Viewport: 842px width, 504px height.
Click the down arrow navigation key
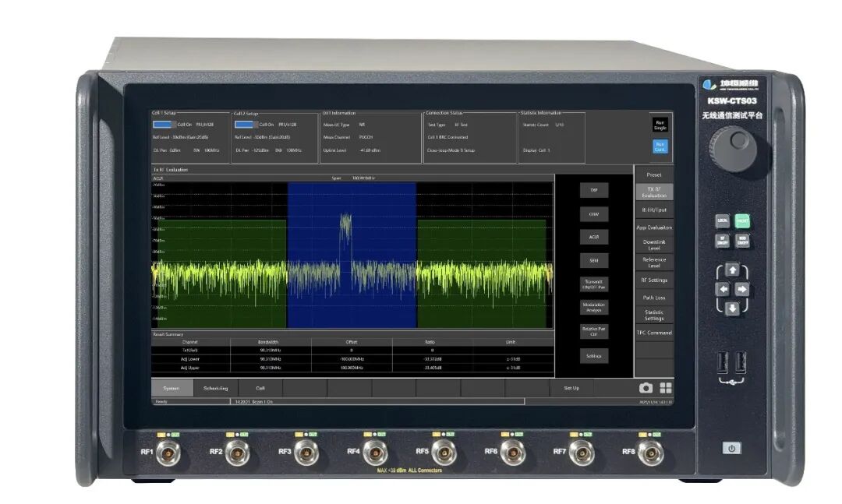coord(732,308)
